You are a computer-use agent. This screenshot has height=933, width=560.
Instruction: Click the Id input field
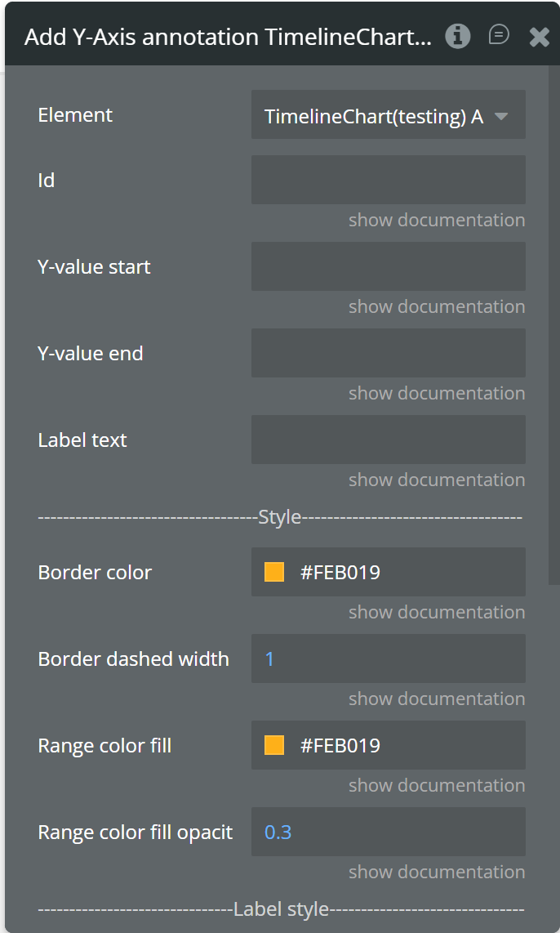388,180
